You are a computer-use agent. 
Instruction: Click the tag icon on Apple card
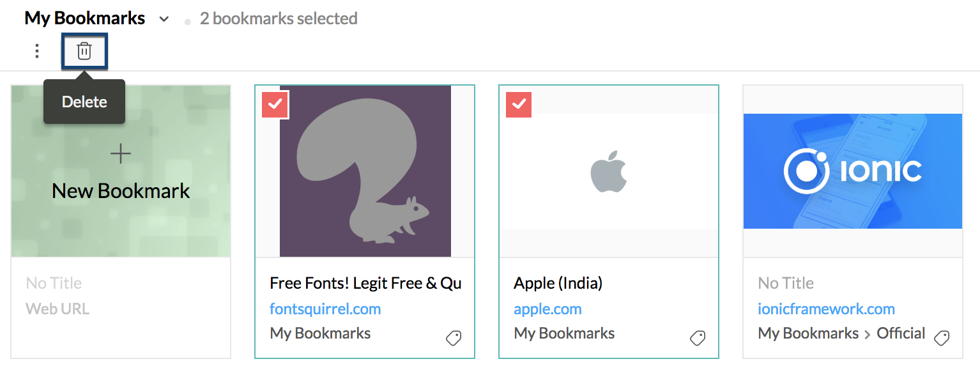click(698, 338)
